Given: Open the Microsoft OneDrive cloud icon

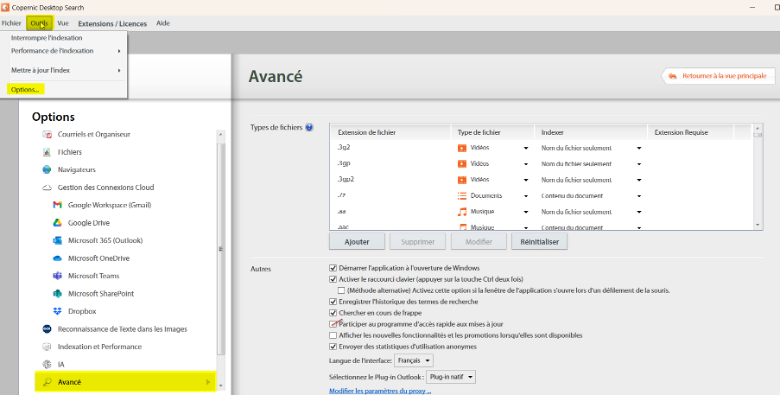Looking at the screenshot, I should 57,258.
